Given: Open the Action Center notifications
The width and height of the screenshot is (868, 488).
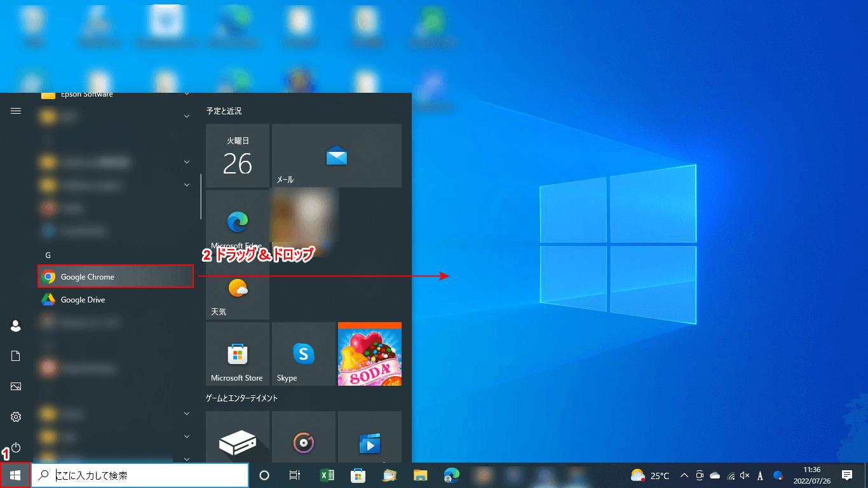Looking at the screenshot, I should point(847,475).
